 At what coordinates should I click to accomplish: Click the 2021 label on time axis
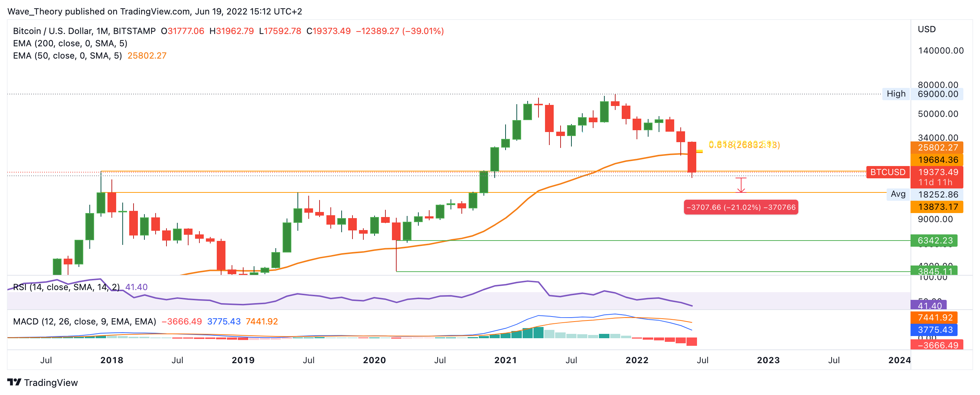coord(505,360)
